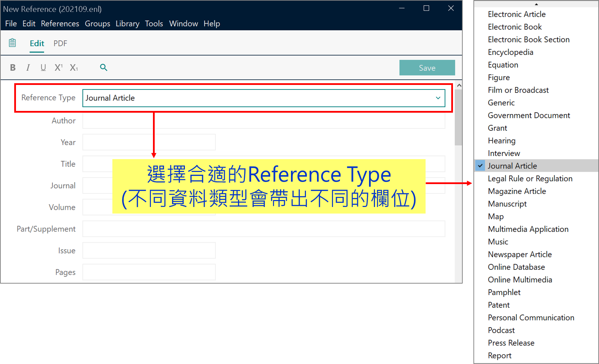599x364 pixels.
Task: Click scrollbar up arrow in reference form
Action: pyautogui.click(x=459, y=85)
